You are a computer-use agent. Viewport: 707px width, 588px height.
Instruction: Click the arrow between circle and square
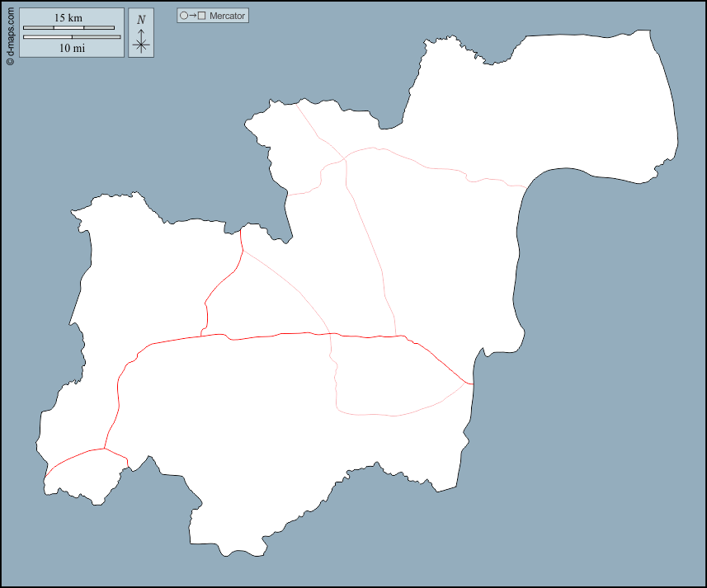[x=192, y=16]
